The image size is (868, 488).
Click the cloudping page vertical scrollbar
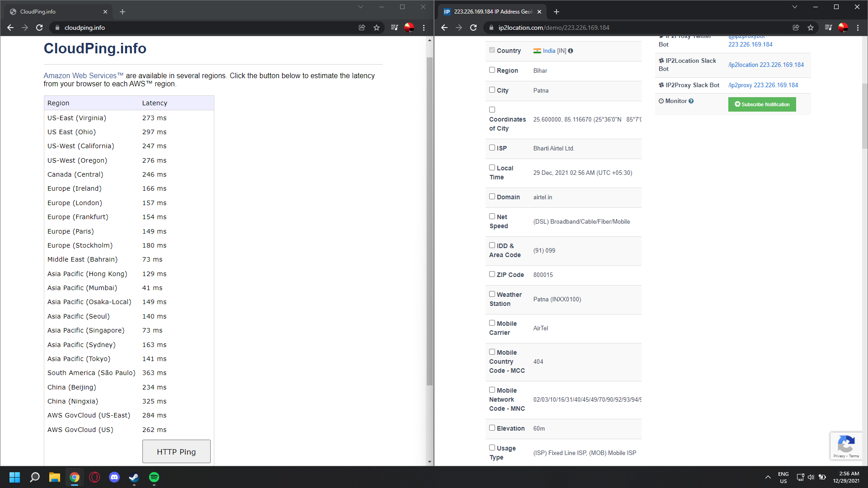coord(429,221)
